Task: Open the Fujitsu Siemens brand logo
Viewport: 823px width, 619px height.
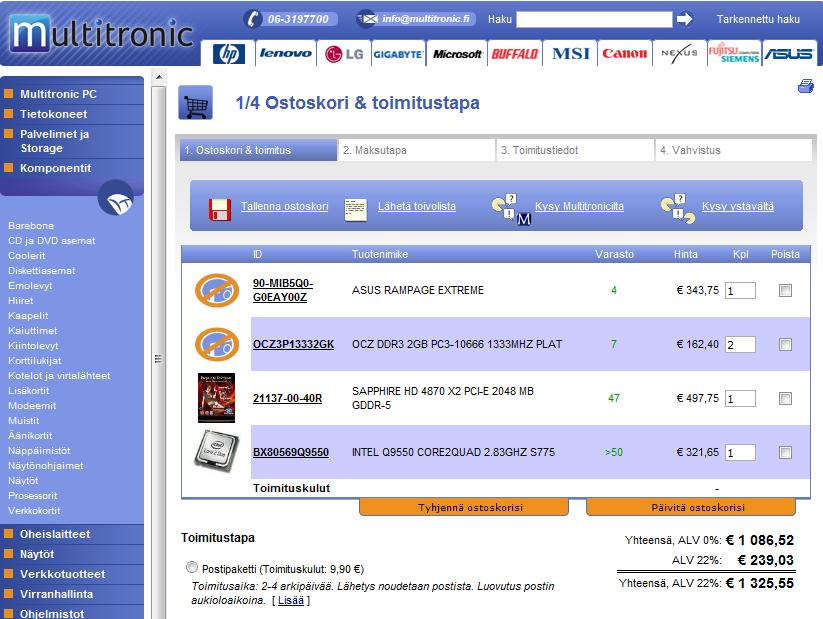Action: click(x=734, y=53)
